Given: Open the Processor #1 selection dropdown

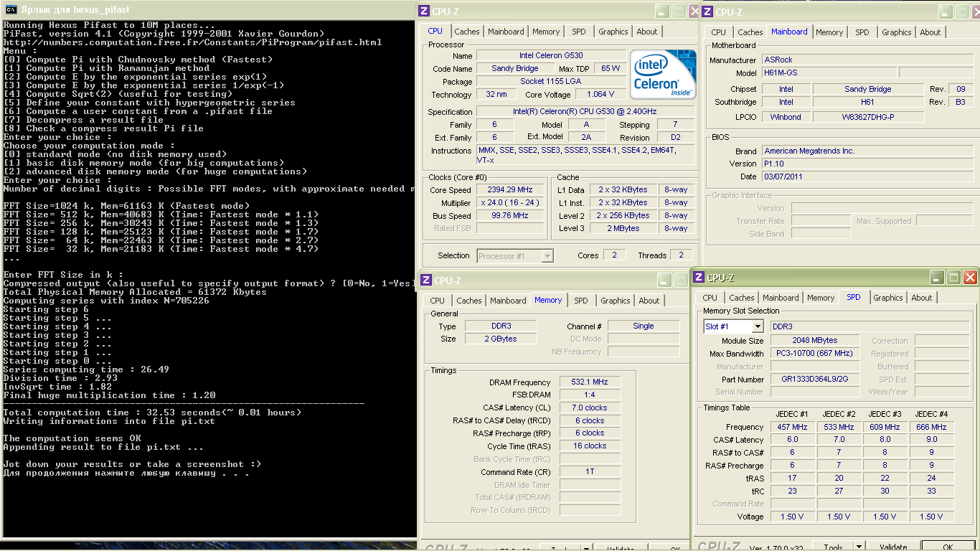Looking at the screenshot, I should (547, 255).
